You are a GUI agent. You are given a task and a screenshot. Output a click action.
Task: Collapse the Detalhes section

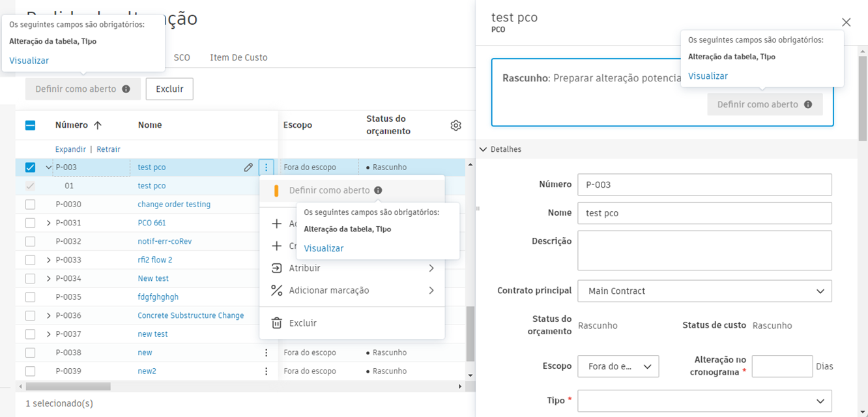tap(483, 149)
